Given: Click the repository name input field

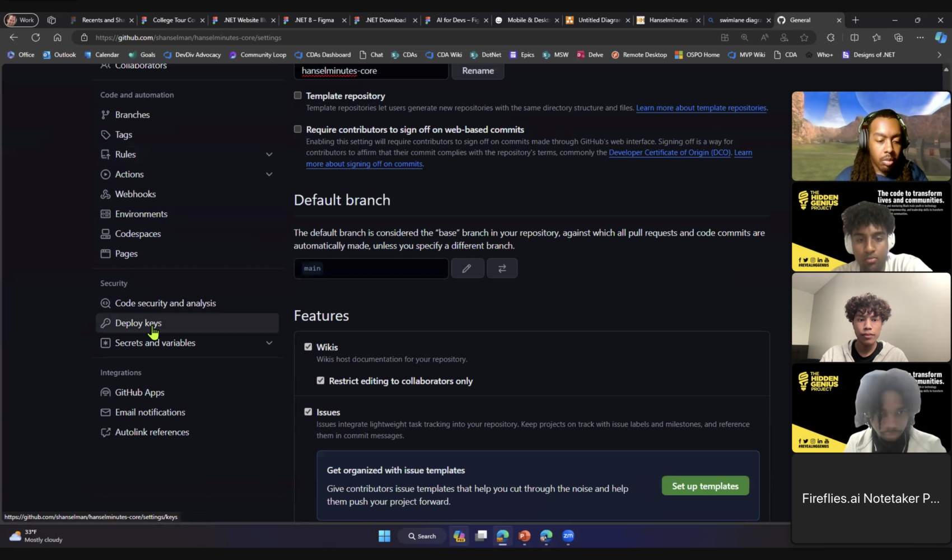Looking at the screenshot, I should point(371,71).
